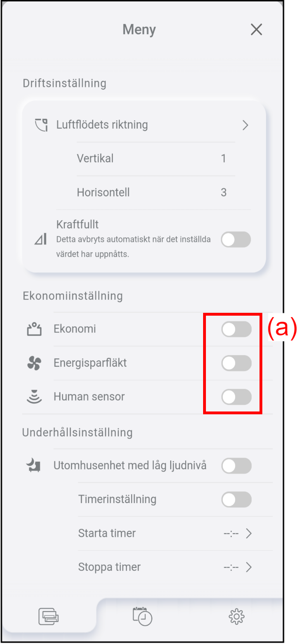Click the Ekonomi piggy bank icon

34,329
